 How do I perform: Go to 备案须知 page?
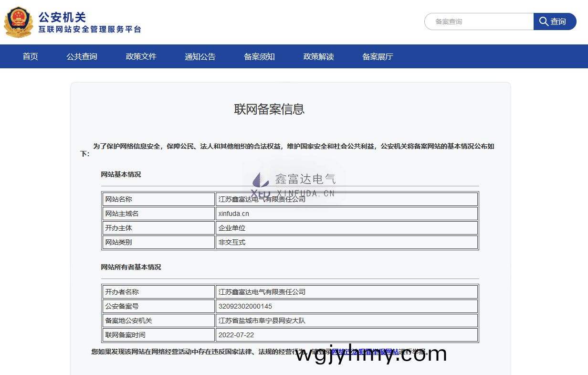[x=259, y=56]
